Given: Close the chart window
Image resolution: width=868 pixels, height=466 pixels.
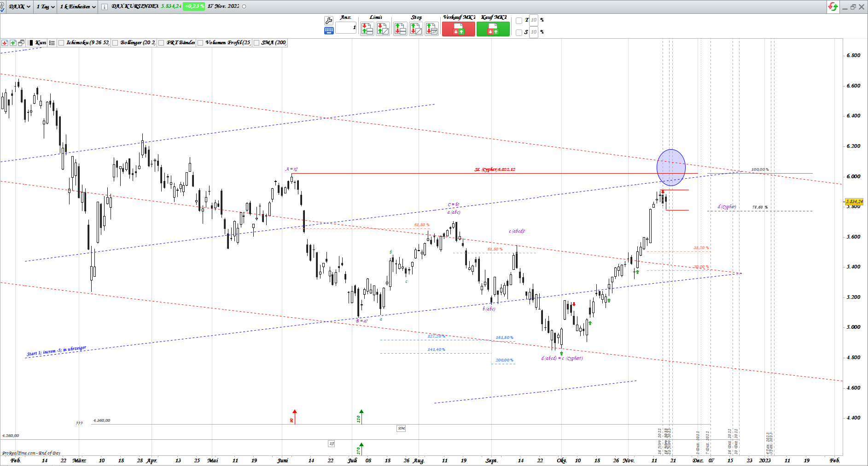Looking at the screenshot, I should pos(862,7).
